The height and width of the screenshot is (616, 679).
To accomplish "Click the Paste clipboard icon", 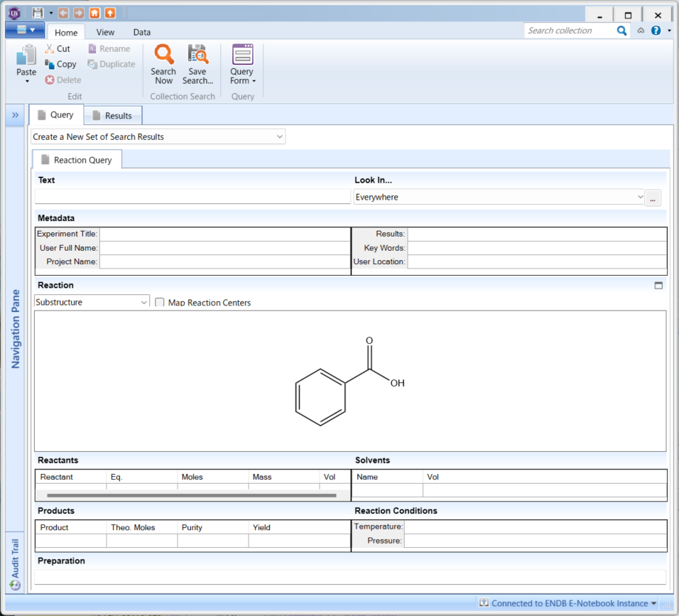I will [x=26, y=55].
